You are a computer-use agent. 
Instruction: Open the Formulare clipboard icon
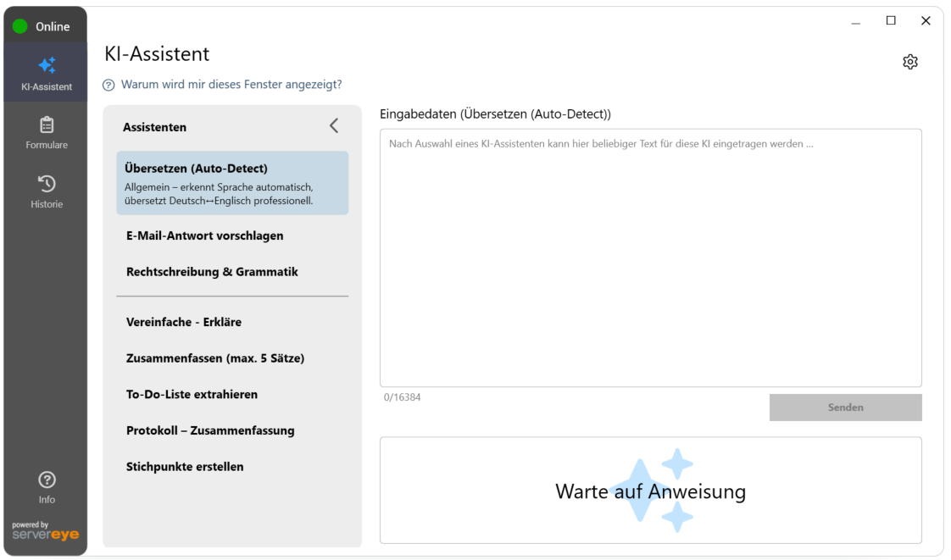coord(47,125)
